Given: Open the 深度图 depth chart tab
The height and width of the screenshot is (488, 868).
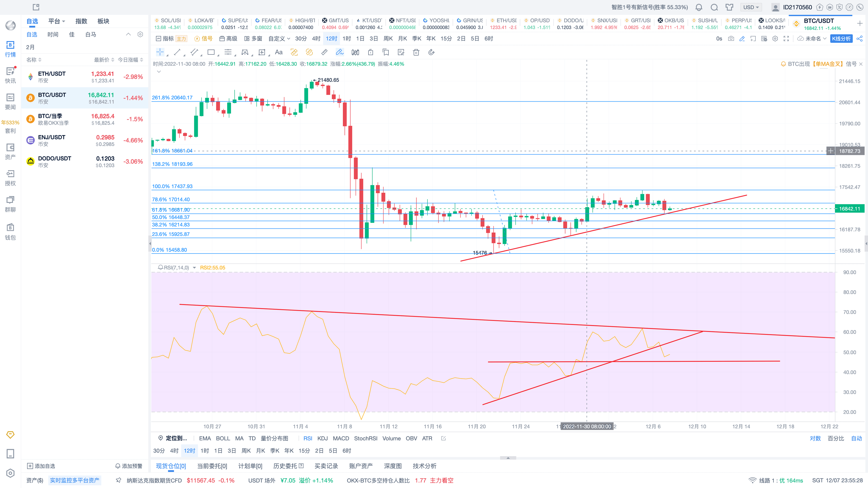Looking at the screenshot, I should (393, 467).
